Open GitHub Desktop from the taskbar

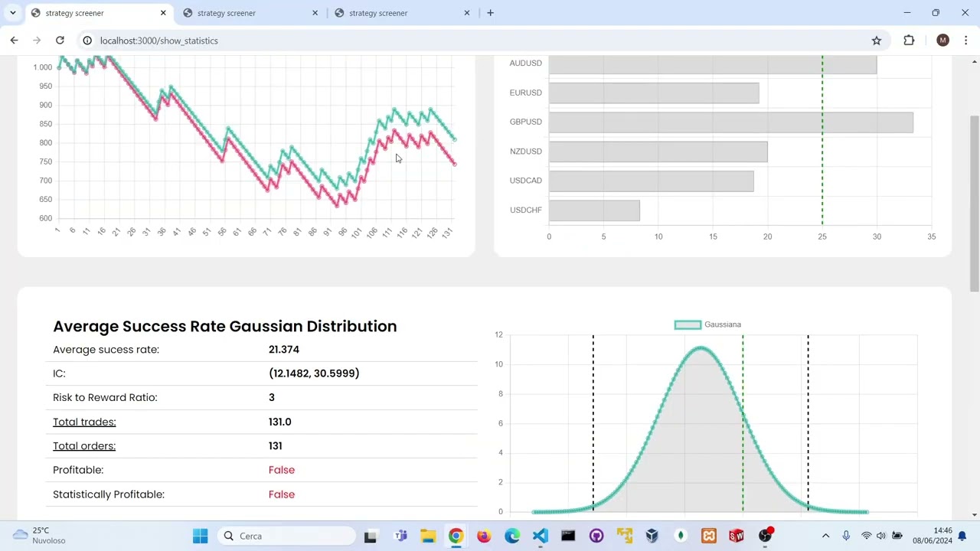(x=596, y=536)
